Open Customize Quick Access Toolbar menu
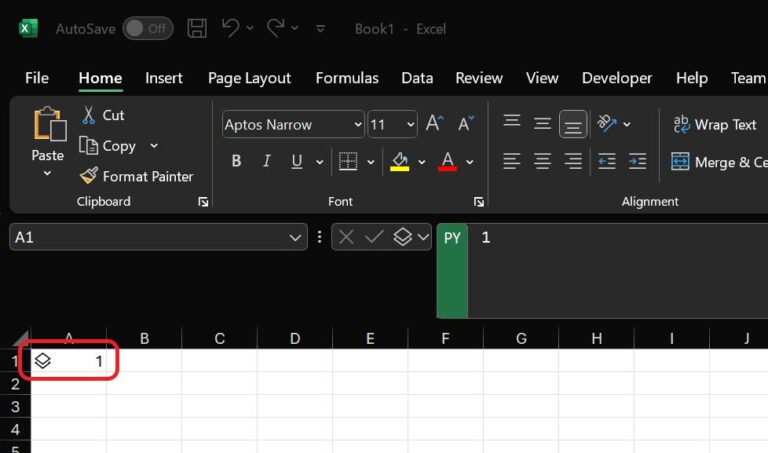 (x=320, y=29)
